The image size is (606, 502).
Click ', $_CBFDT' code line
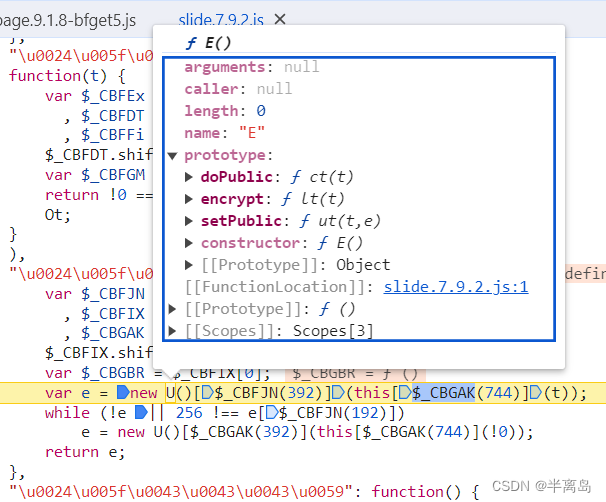104,116
